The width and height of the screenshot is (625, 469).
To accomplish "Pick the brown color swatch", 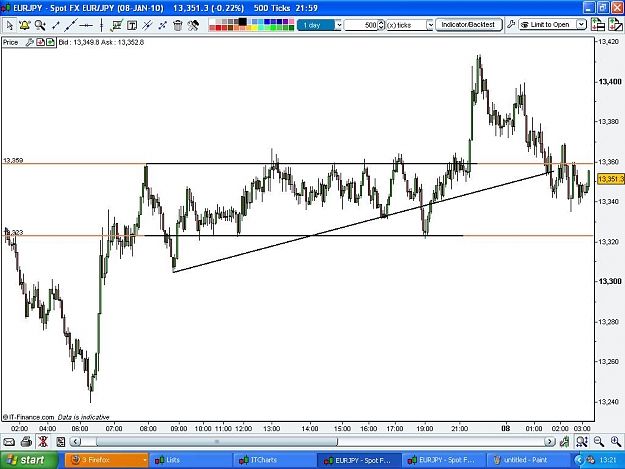I will pos(230,28).
